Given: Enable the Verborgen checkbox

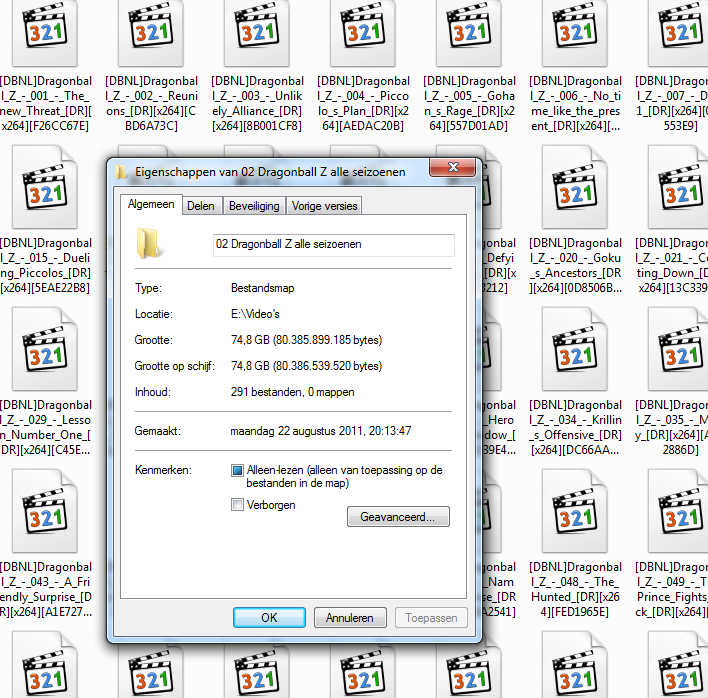Looking at the screenshot, I should point(237,504).
